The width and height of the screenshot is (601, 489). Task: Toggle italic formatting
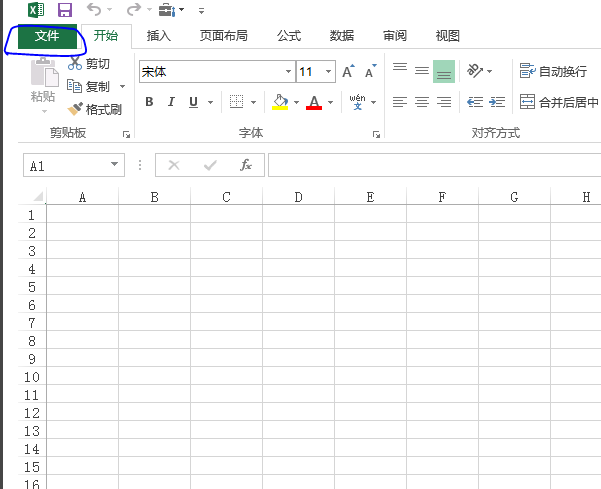tap(171, 102)
